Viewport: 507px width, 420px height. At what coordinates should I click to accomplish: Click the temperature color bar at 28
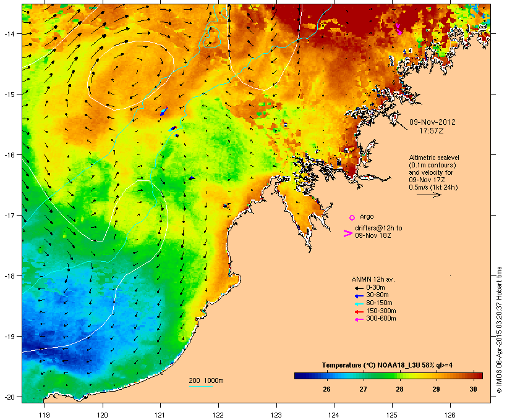(x=400, y=376)
